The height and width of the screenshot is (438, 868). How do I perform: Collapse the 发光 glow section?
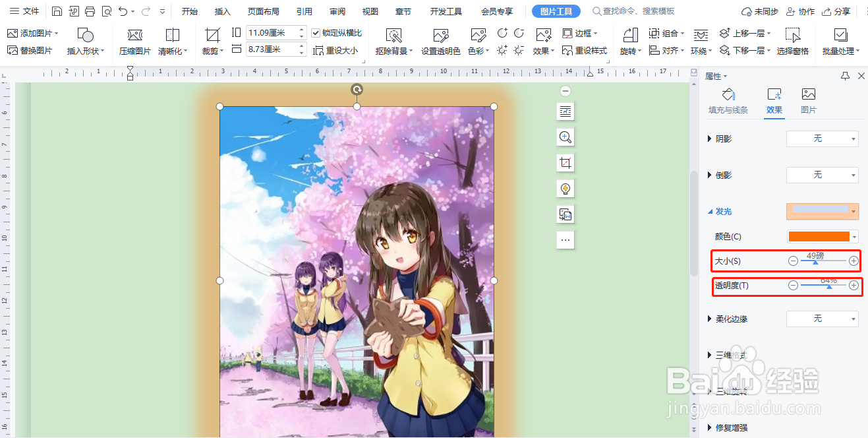coord(710,212)
